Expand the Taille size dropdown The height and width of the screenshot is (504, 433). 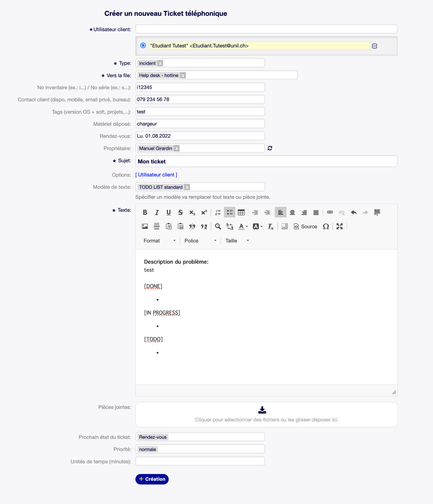[x=237, y=241]
